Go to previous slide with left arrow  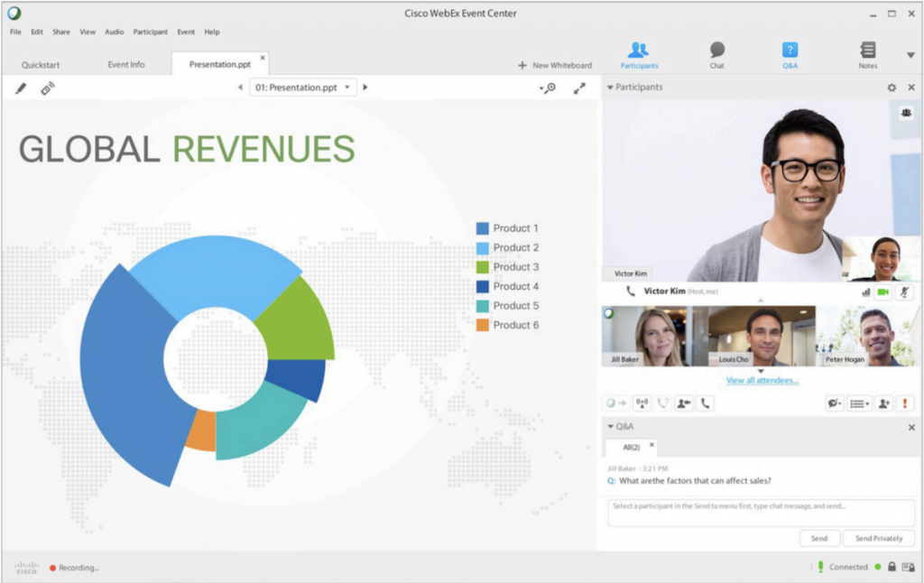(x=240, y=88)
